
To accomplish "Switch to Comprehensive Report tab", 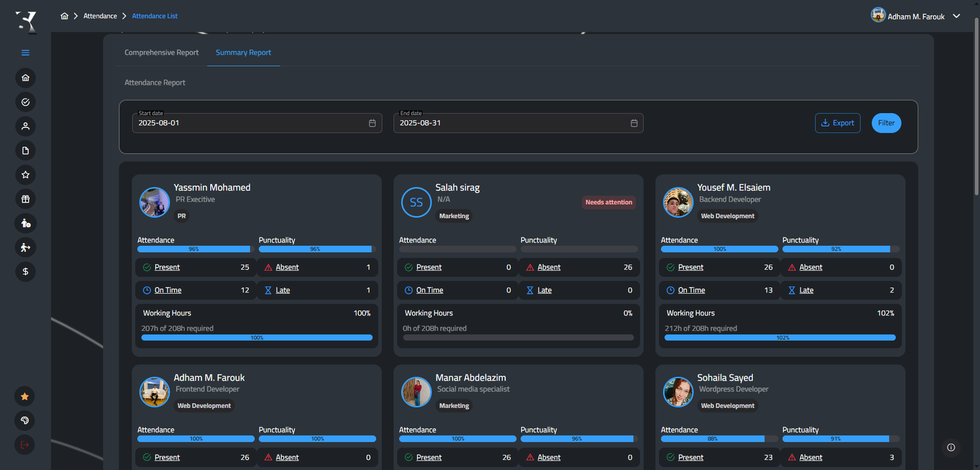I will [x=162, y=53].
